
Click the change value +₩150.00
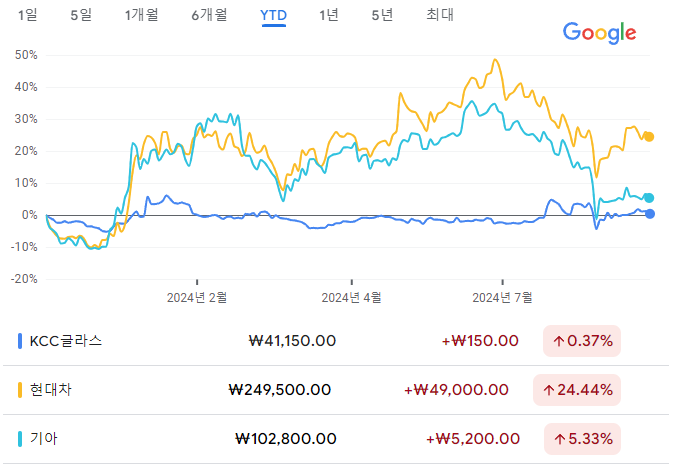[x=480, y=341]
